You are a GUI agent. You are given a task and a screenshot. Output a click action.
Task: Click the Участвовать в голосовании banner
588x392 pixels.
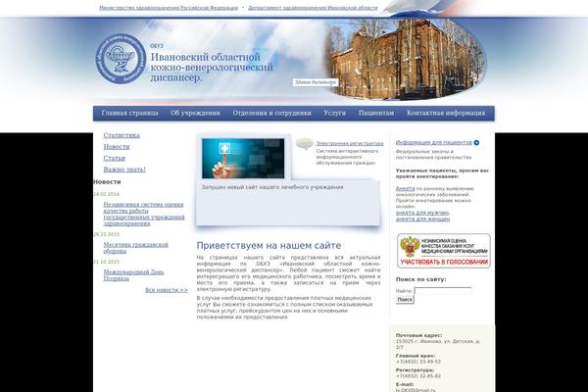pyautogui.click(x=444, y=251)
